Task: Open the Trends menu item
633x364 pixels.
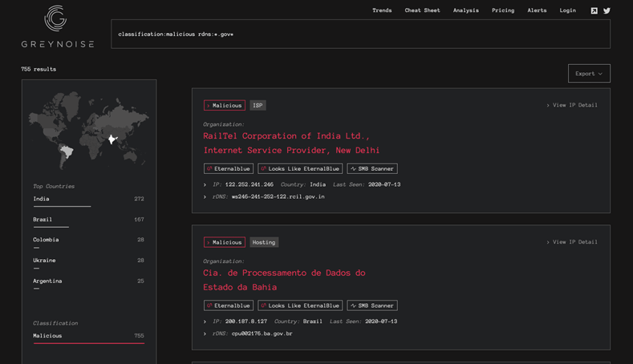Action: pyautogui.click(x=382, y=10)
